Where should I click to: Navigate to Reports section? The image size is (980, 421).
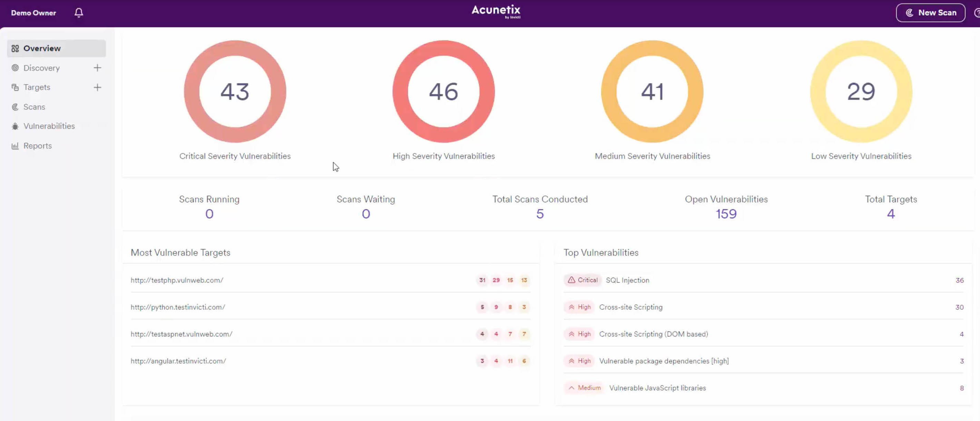(x=38, y=146)
